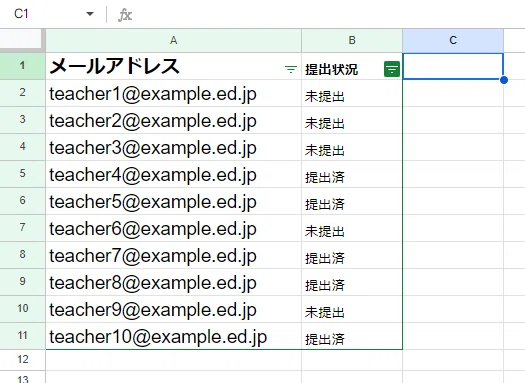Open active green filter on 提出状況 column
The width and height of the screenshot is (525, 383).
point(392,69)
